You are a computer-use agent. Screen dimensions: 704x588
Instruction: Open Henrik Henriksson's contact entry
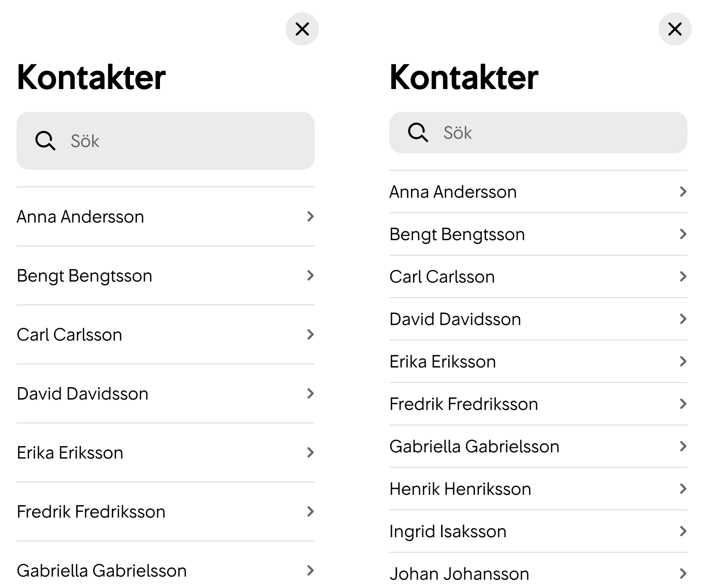point(460,489)
